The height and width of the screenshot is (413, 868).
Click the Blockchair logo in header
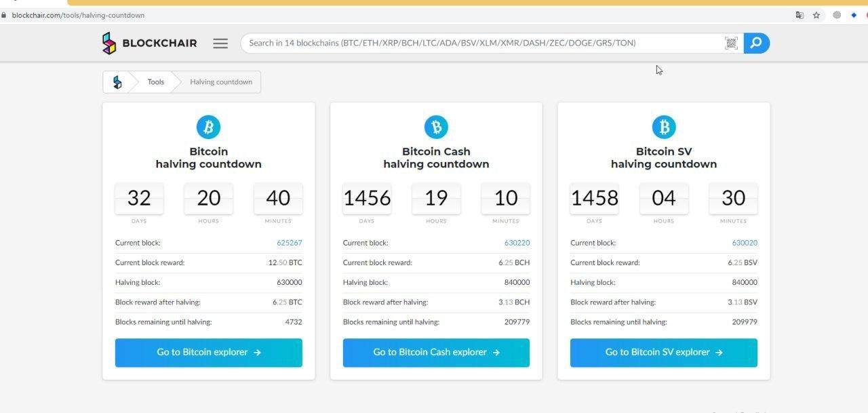149,43
